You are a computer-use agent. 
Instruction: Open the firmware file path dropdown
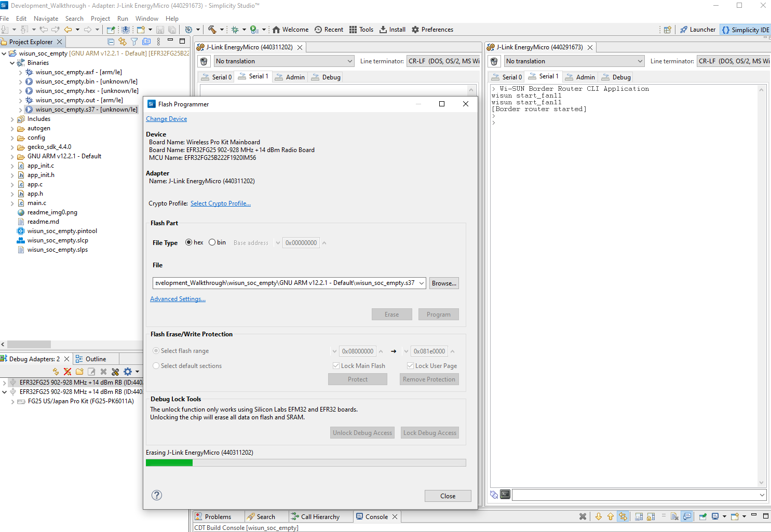click(x=422, y=283)
